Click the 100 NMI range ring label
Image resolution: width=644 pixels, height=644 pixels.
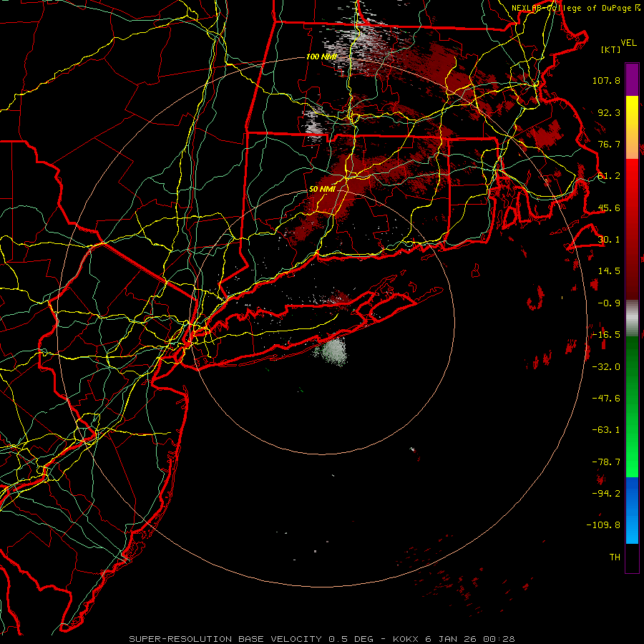click(321, 57)
